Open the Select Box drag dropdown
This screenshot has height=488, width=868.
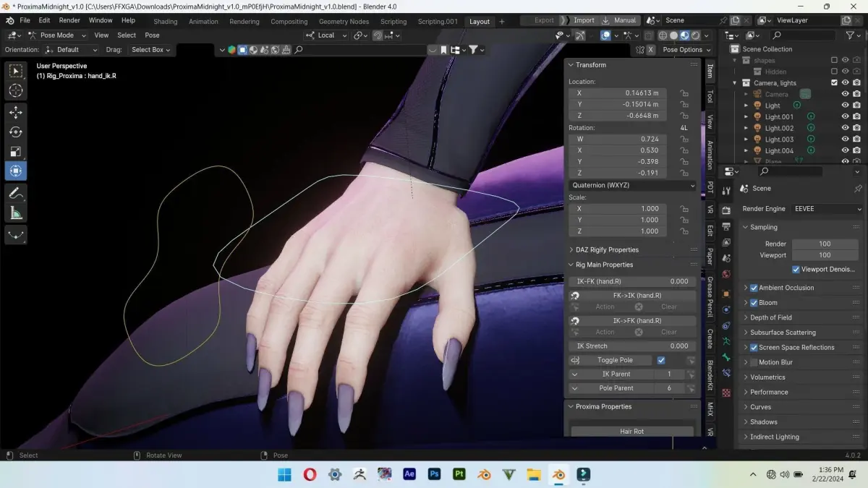coord(150,50)
